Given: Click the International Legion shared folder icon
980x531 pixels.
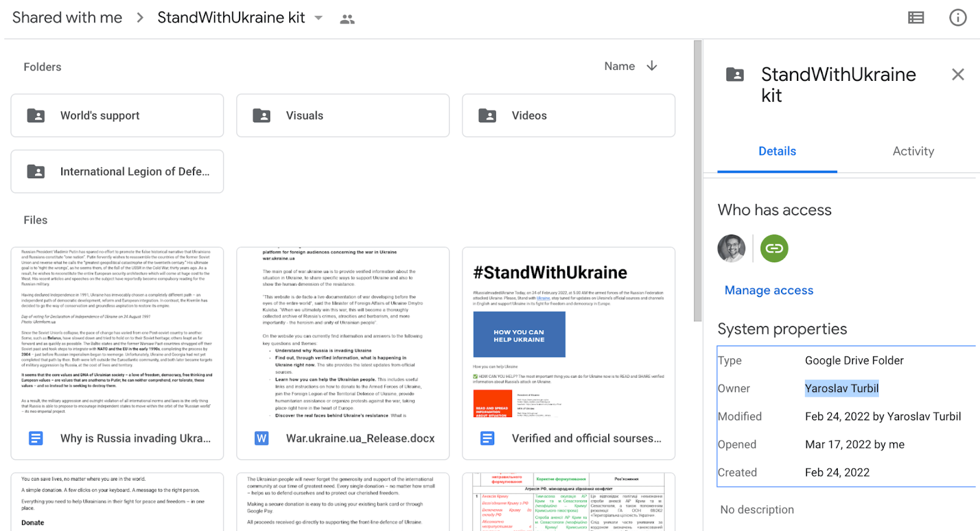Looking at the screenshot, I should (x=36, y=171).
